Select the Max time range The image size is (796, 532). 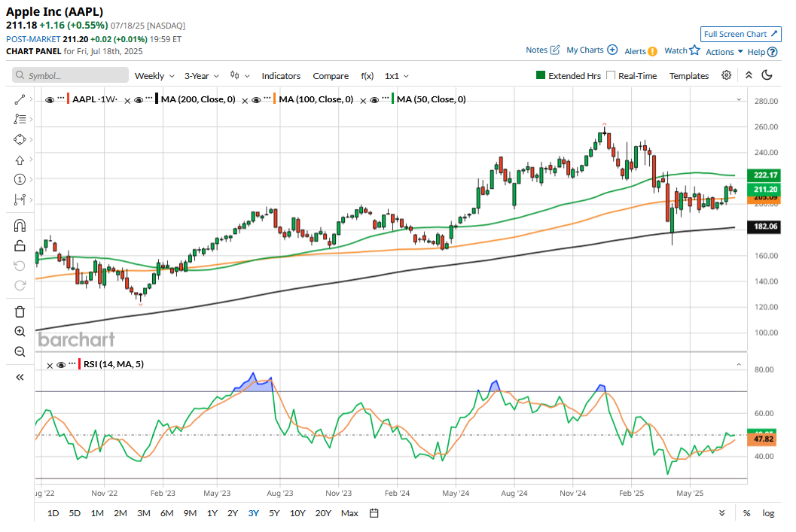(349, 513)
